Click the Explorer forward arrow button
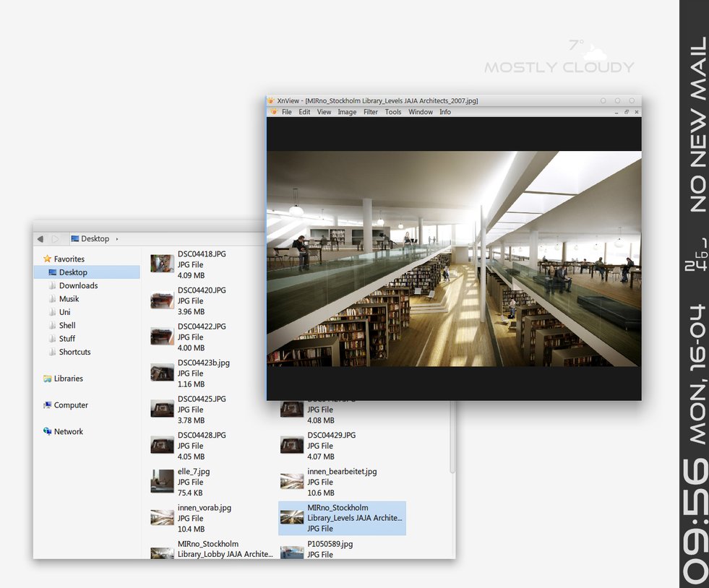 click(x=55, y=238)
